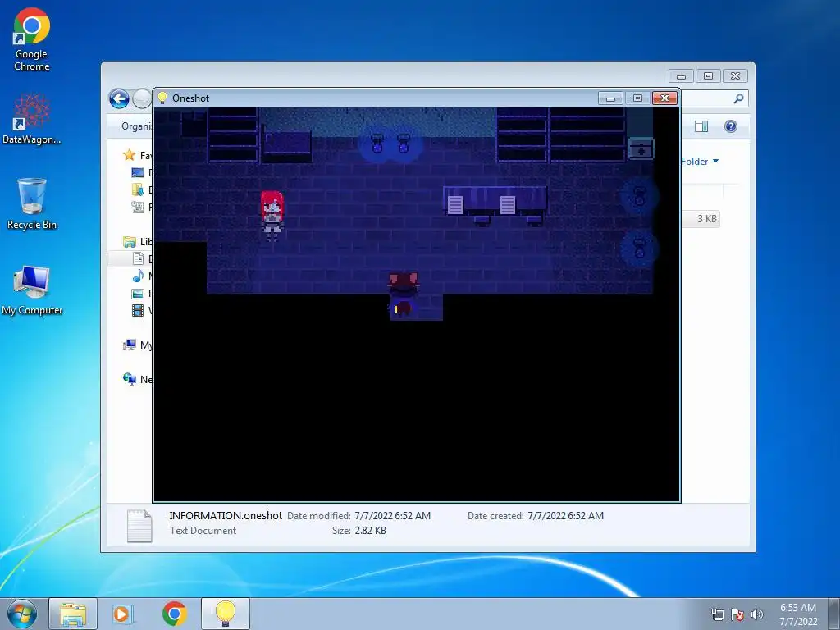The image size is (840, 630).
Task: Open the DataWagon desktop shortcut
Action: tap(32, 119)
